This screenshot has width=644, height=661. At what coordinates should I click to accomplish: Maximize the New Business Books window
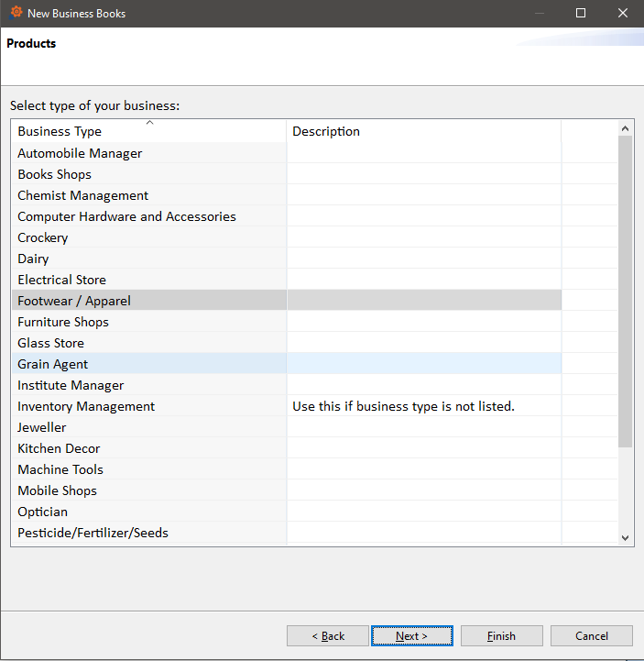[x=581, y=14]
